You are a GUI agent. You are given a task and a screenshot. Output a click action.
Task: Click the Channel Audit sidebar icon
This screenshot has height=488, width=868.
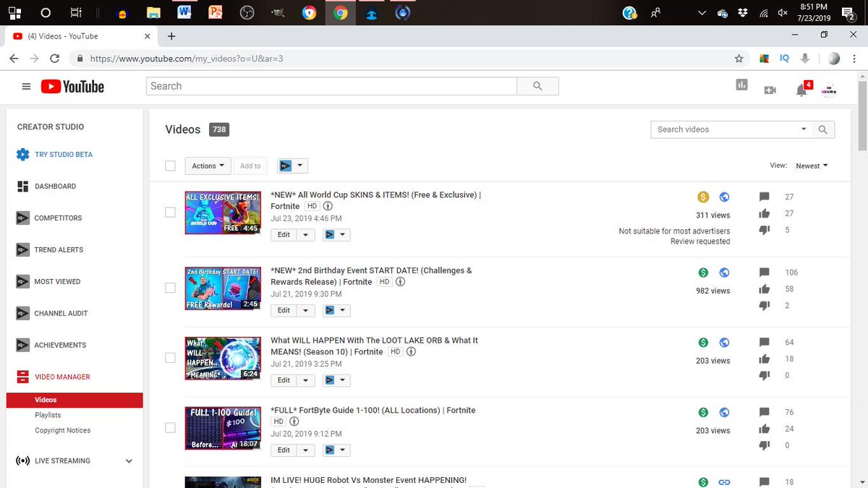[22, 314]
